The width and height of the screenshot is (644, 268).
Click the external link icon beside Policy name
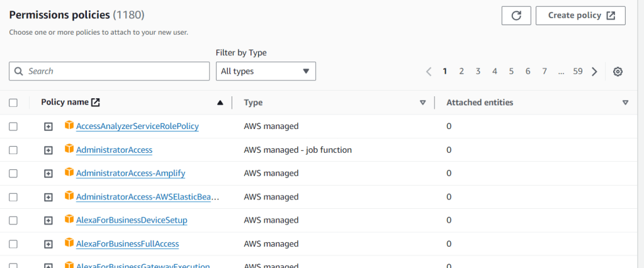point(95,103)
